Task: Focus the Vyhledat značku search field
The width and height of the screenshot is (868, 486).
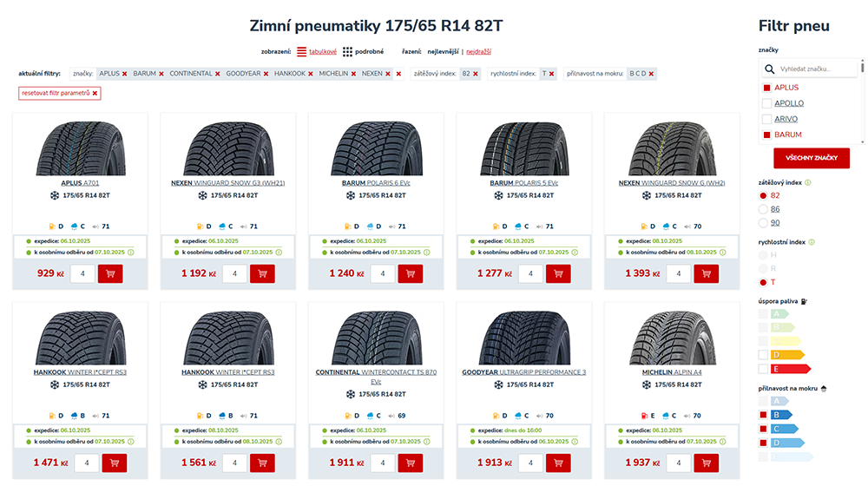Action: pos(816,69)
